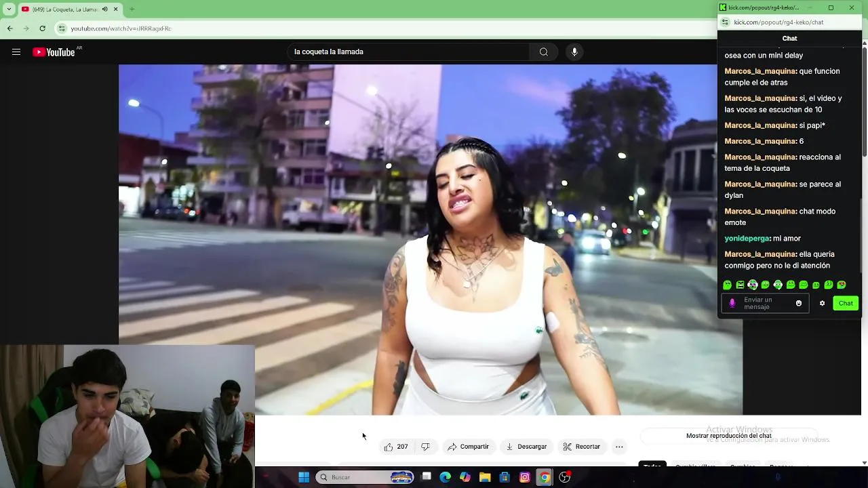868x488 pixels.
Task: Open Microsoft Store from the taskbar
Action: pos(505,477)
